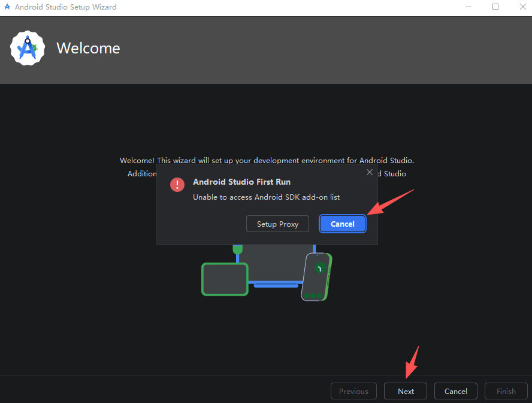Click the red error alert icon
Viewport: 532px width, 403px height.
177,184
